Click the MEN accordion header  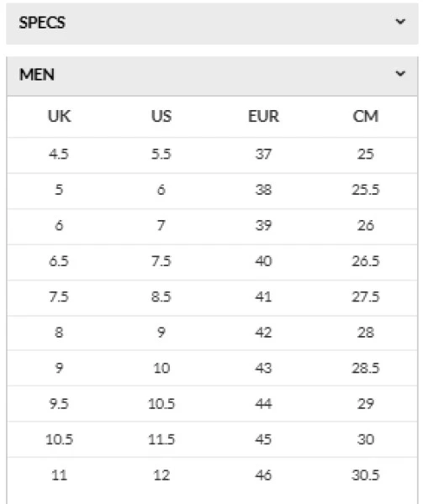click(212, 76)
